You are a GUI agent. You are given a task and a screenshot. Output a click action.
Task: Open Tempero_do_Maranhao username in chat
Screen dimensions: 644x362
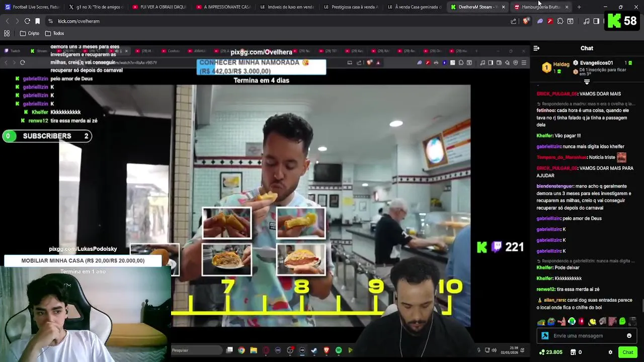point(561,157)
